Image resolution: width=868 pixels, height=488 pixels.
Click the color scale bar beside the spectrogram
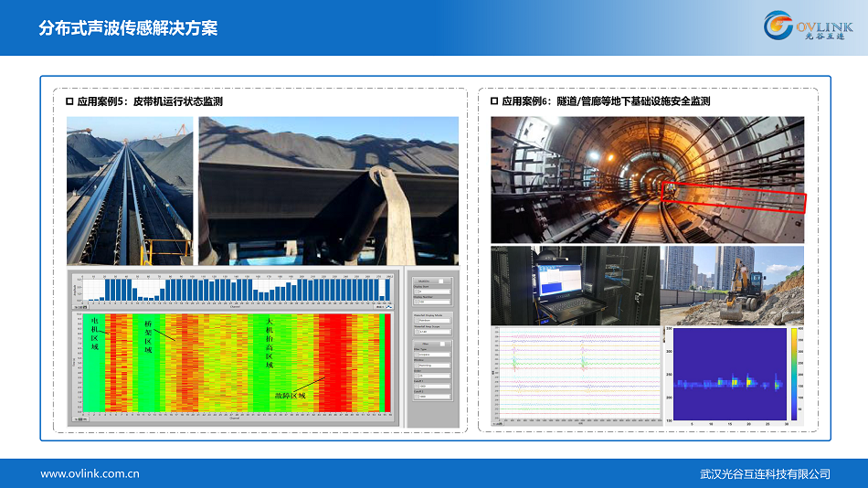click(792, 372)
